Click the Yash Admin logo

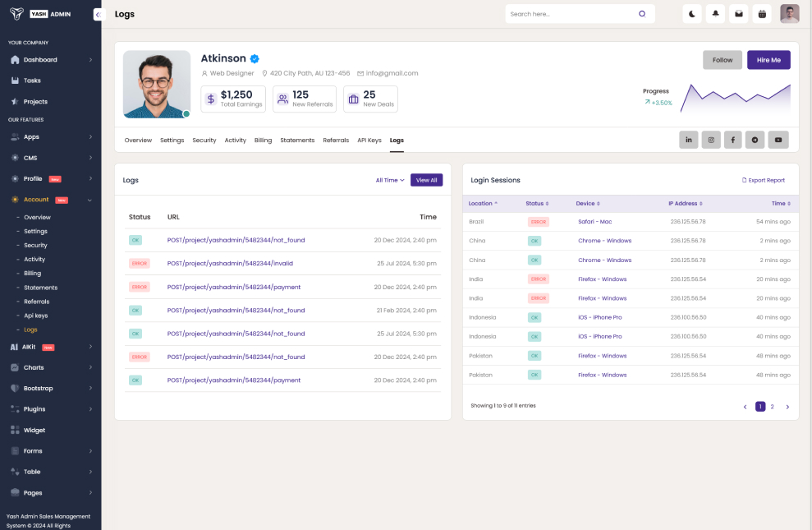pyautogui.click(x=40, y=14)
